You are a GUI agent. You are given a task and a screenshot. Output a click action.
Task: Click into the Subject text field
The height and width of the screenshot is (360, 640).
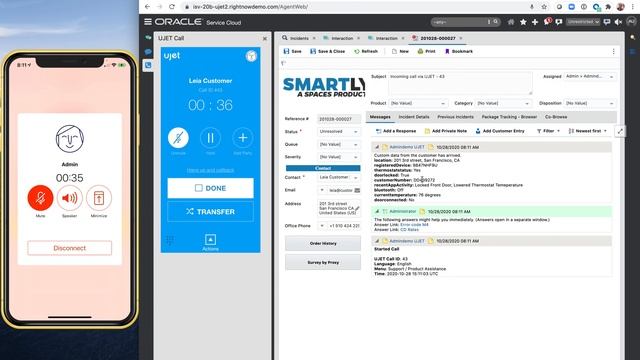click(460, 84)
